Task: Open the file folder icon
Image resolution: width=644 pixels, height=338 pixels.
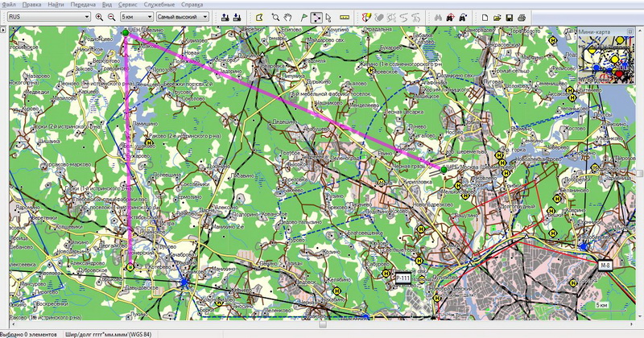Action: 495,16
